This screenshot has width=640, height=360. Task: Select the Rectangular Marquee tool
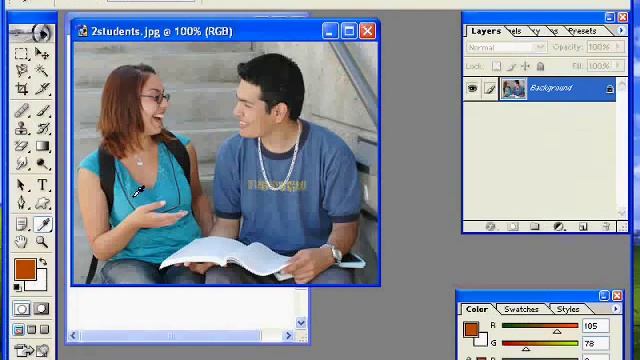tap(21, 53)
